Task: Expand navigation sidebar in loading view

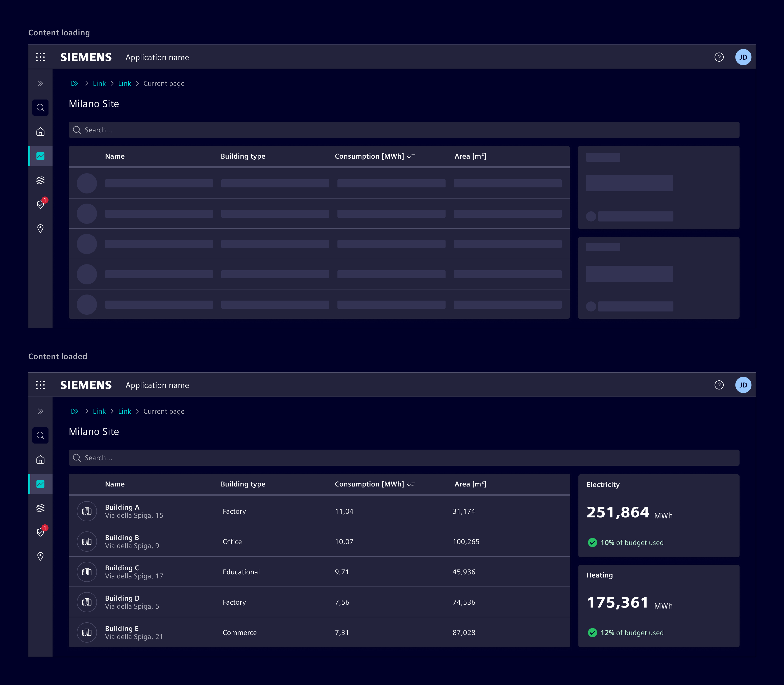Action: (40, 83)
